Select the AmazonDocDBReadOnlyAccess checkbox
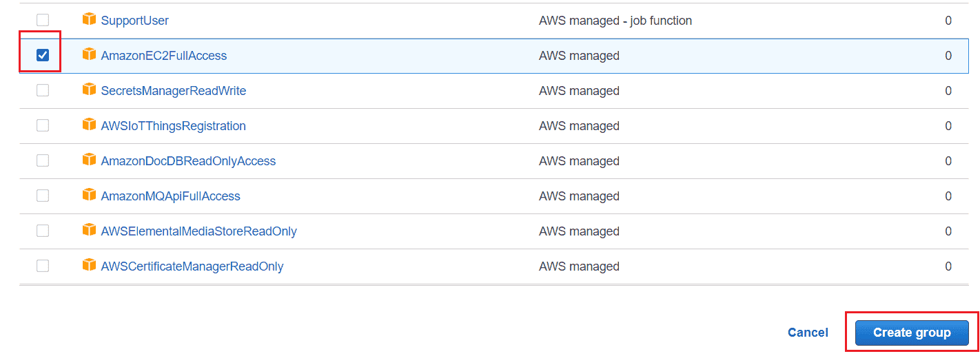Viewport: 980px width, 356px height. pos(43,161)
